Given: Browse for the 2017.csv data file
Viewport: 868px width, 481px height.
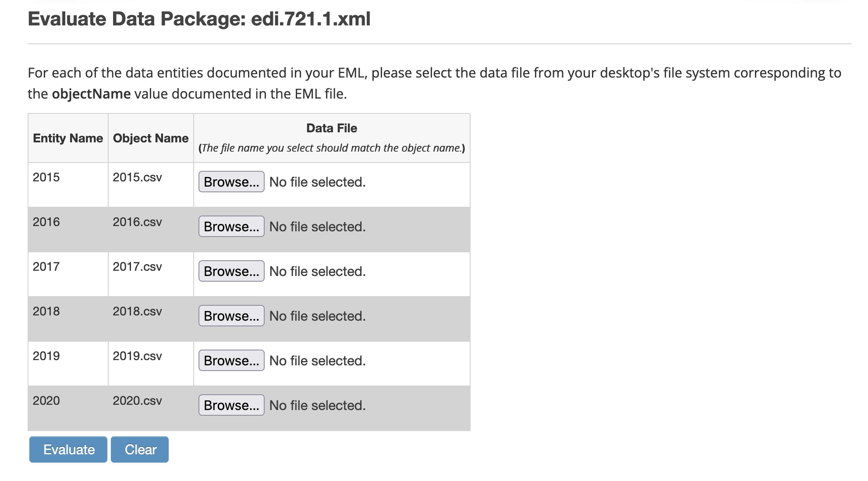Looking at the screenshot, I should pyautogui.click(x=231, y=271).
